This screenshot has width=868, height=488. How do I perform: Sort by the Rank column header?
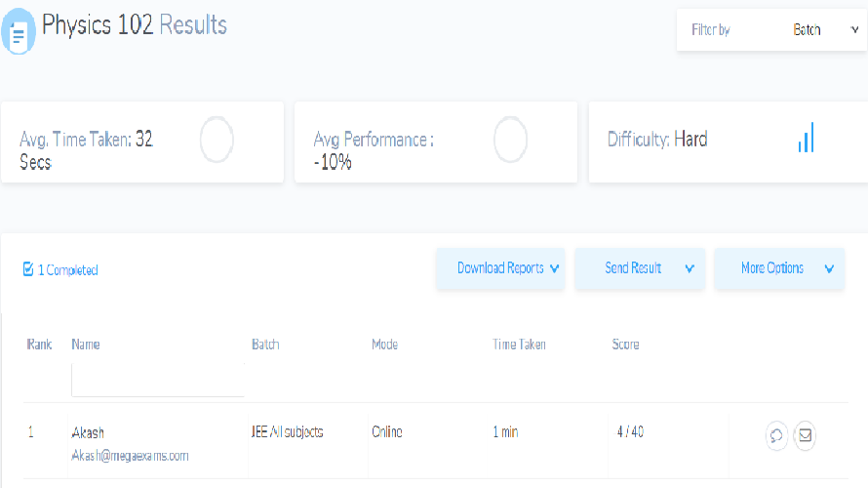point(37,345)
